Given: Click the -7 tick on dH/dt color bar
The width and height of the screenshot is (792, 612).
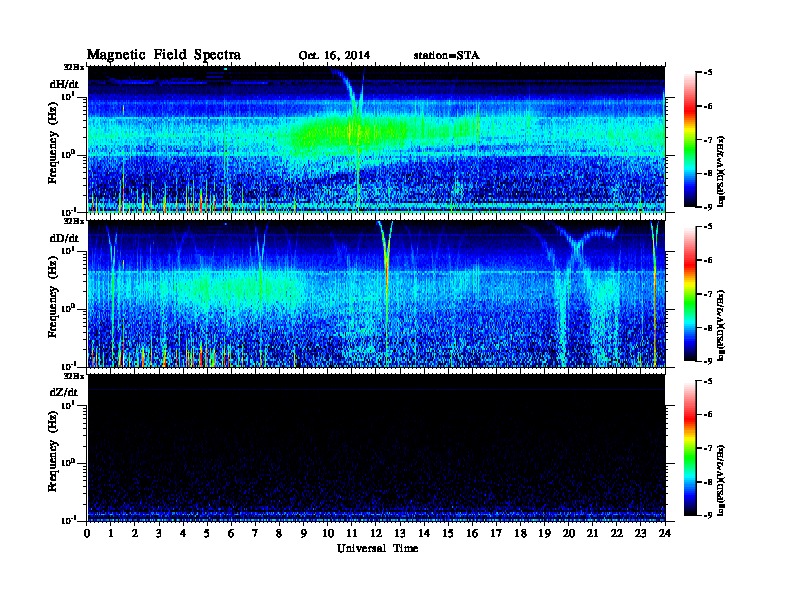Looking at the screenshot, I should (x=708, y=140).
